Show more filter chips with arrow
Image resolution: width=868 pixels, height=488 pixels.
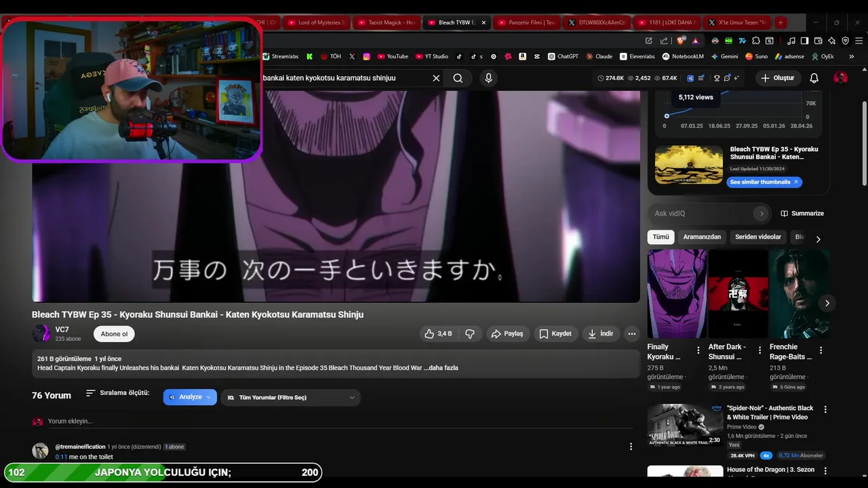click(x=818, y=239)
